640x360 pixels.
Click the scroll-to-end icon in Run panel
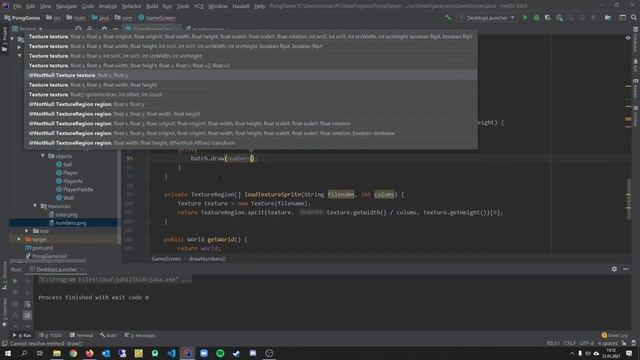[x=27, y=316]
